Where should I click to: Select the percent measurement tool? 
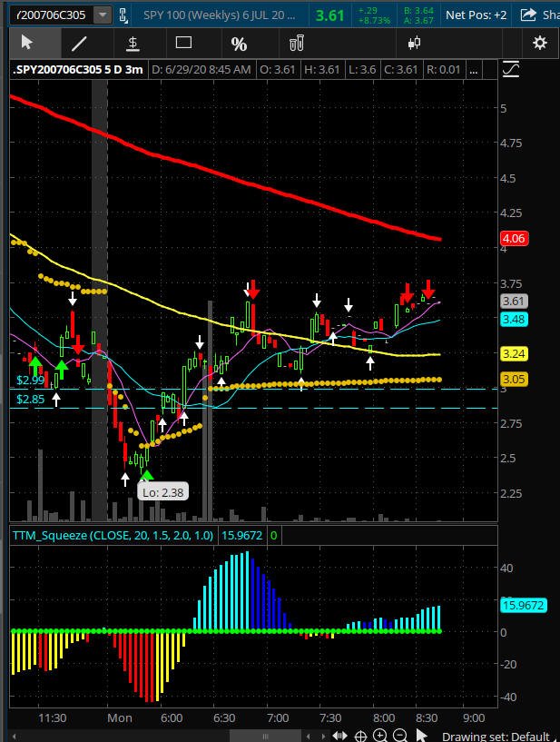[240, 44]
